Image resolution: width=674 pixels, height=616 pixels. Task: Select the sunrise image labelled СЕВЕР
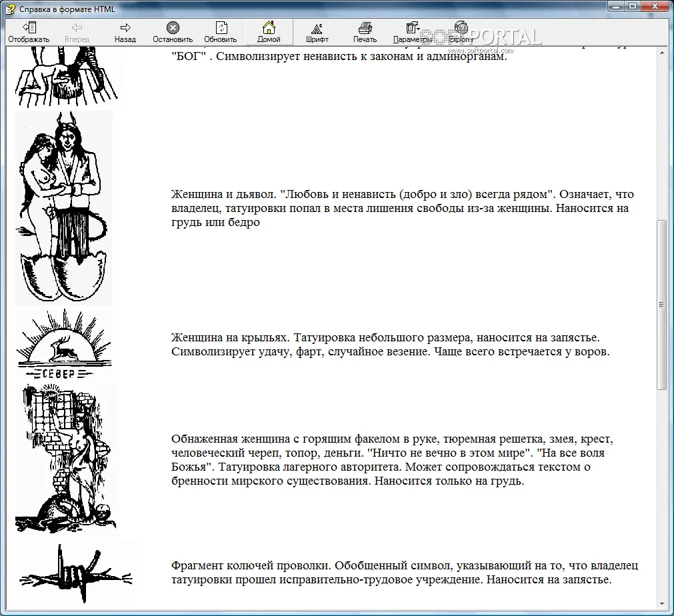[x=64, y=344]
